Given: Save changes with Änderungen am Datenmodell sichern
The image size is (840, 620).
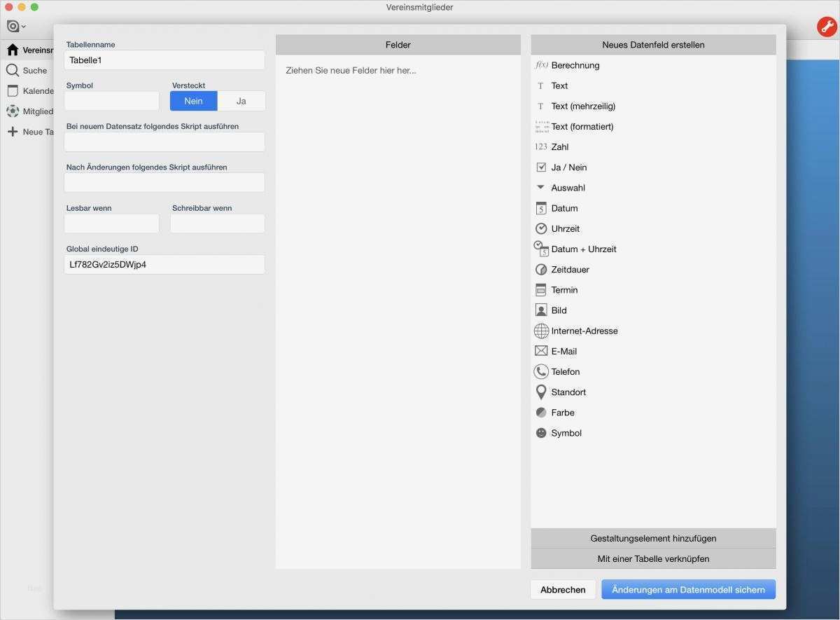Looking at the screenshot, I should tap(688, 589).
